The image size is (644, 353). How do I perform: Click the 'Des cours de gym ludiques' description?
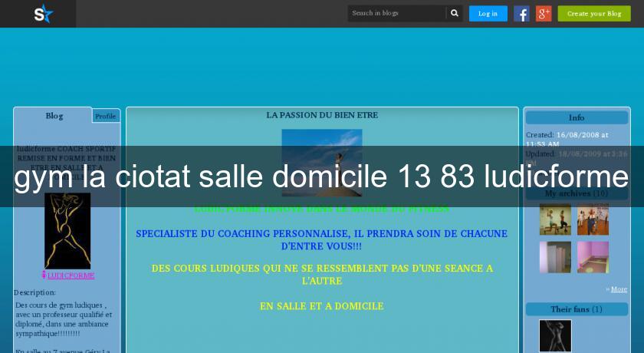click(64, 319)
